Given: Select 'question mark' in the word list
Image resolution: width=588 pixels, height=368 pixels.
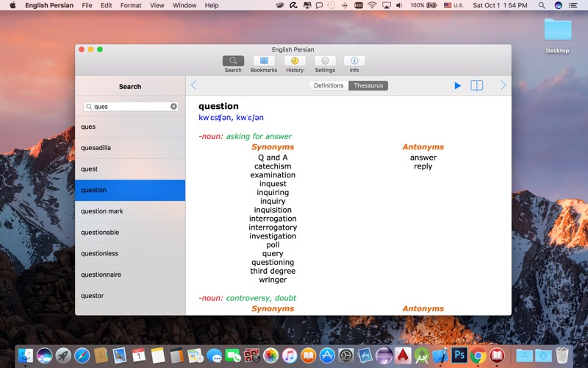Looking at the screenshot, I should click(x=130, y=211).
